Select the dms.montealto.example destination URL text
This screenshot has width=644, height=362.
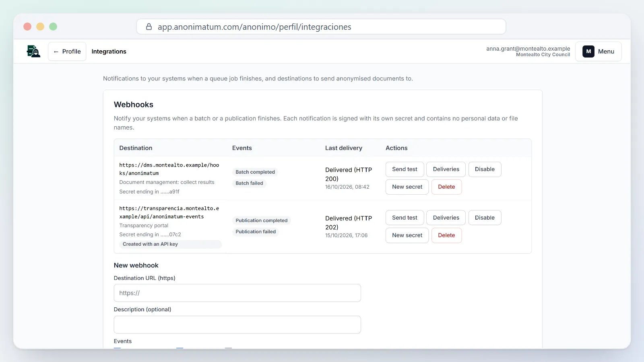pyautogui.click(x=169, y=169)
